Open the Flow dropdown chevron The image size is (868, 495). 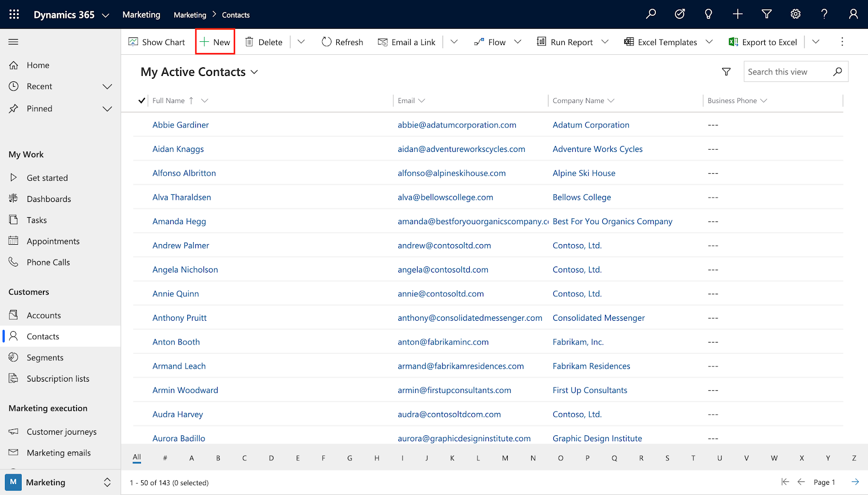coord(518,42)
